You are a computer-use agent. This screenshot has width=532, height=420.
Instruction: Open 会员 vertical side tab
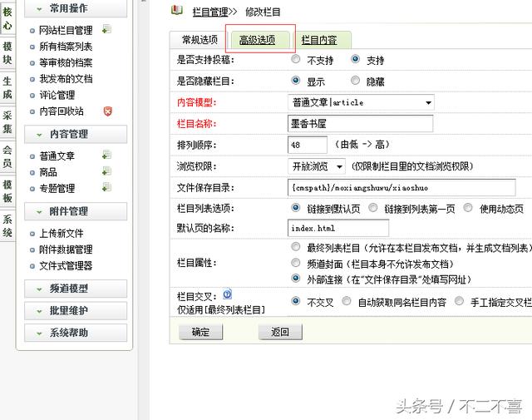[7, 156]
